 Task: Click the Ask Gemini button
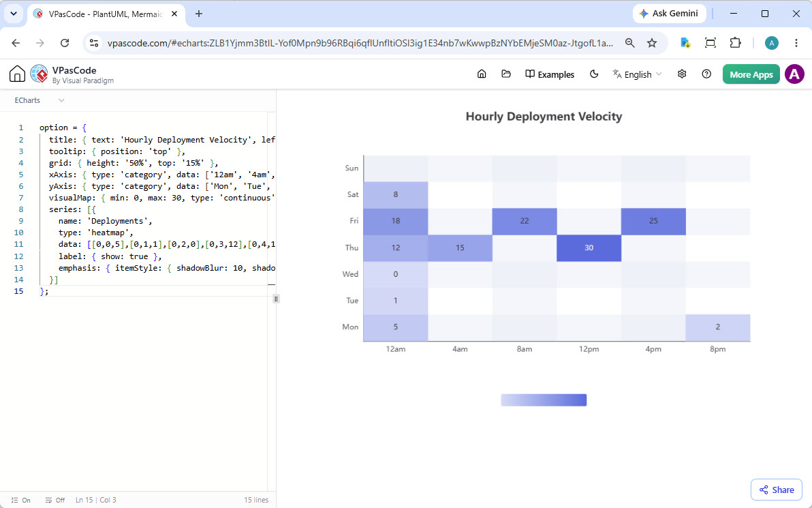coord(669,14)
